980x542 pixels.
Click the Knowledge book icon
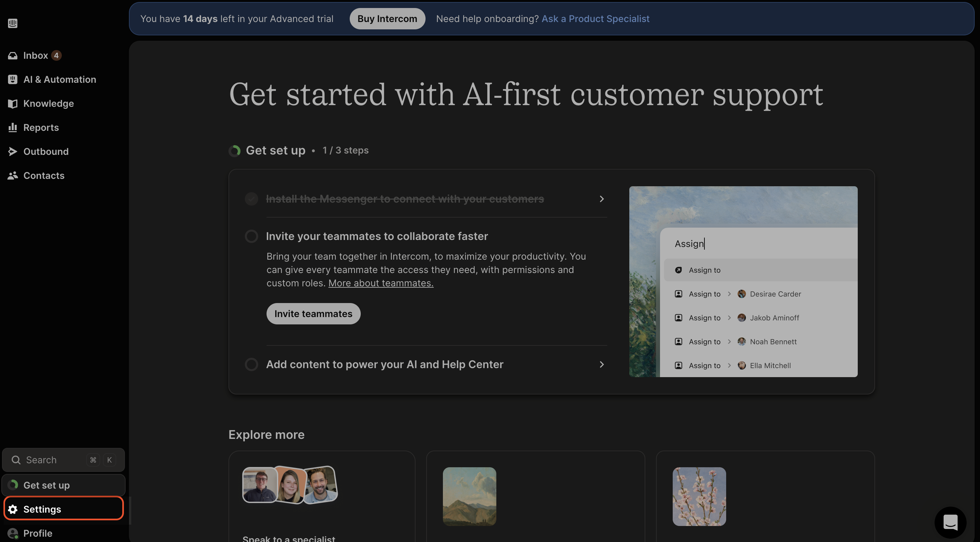[13, 103]
